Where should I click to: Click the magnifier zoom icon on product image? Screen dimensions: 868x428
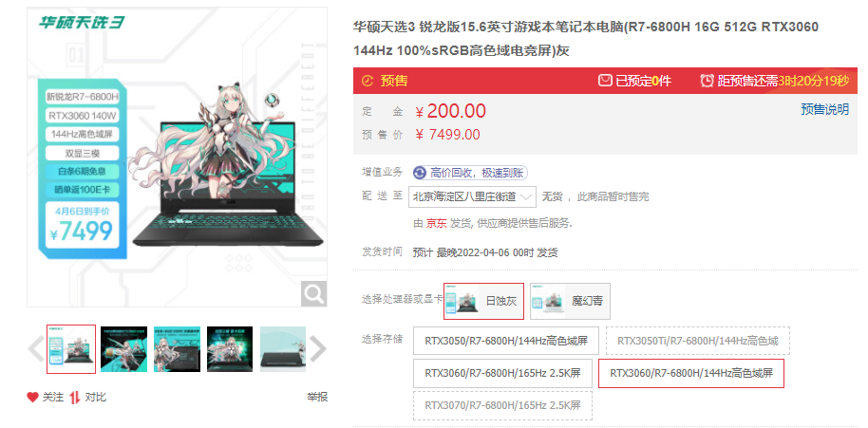(x=314, y=293)
